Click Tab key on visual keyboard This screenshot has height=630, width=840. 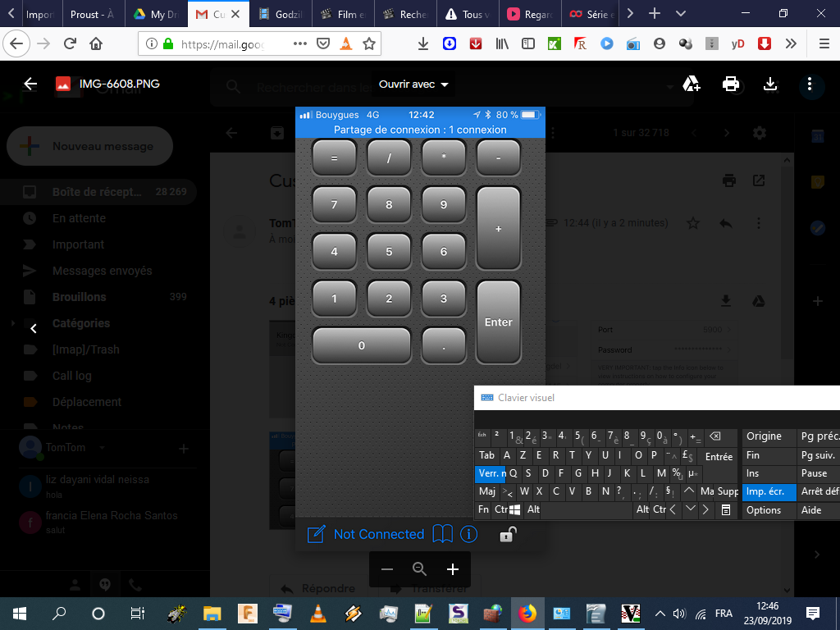pos(487,455)
